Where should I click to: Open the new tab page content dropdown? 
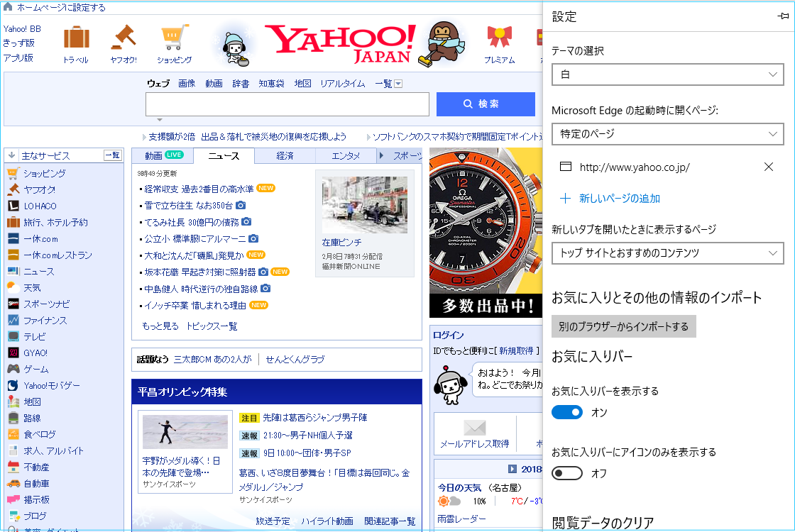667,253
